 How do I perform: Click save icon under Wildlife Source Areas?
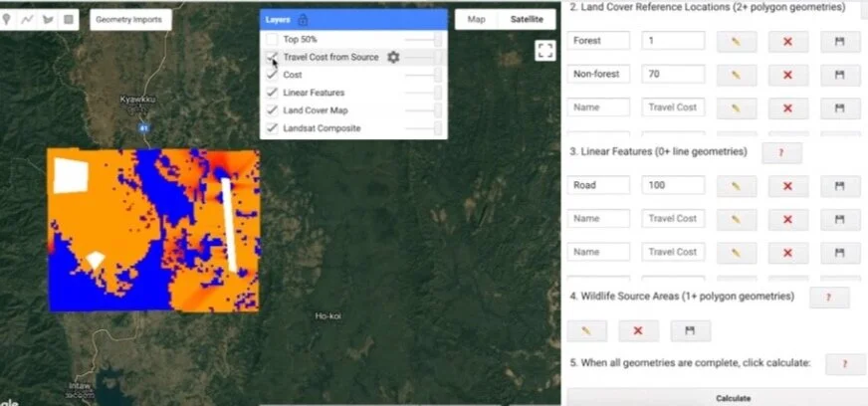(690, 330)
